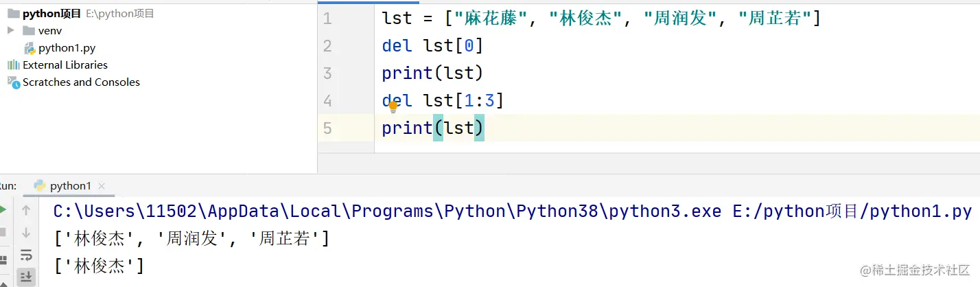Click the python1.py Python file icon
Image resolution: width=980 pixels, height=287 pixels.
click(x=30, y=48)
